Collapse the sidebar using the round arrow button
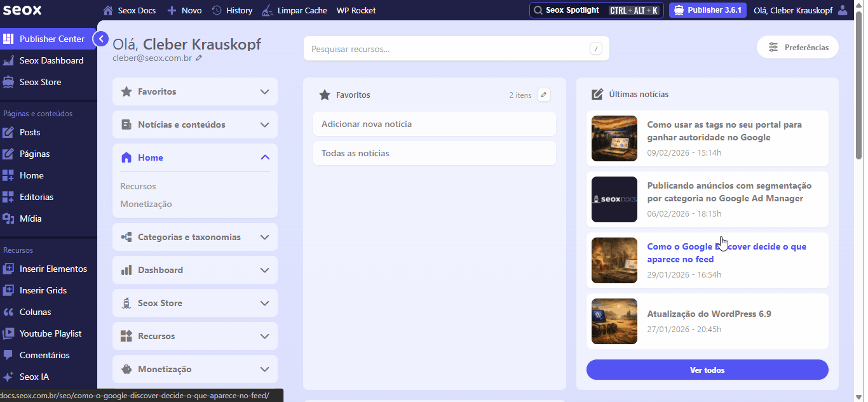 pos(100,39)
